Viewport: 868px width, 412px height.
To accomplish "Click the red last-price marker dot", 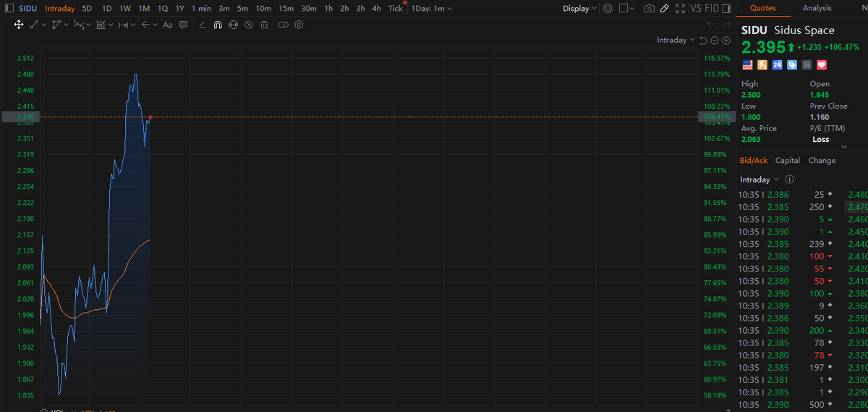I will pyautogui.click(x=150, y=117).
